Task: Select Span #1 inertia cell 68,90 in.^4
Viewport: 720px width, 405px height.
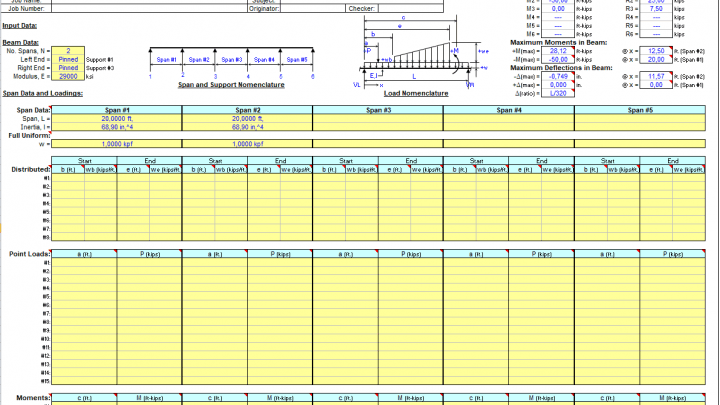Action: pyautogui.click(x=117, y=127)
